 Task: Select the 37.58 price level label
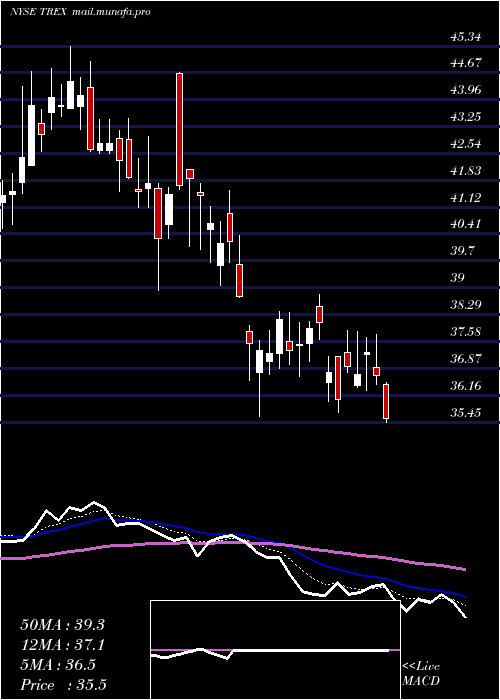[x=466, y=332]
